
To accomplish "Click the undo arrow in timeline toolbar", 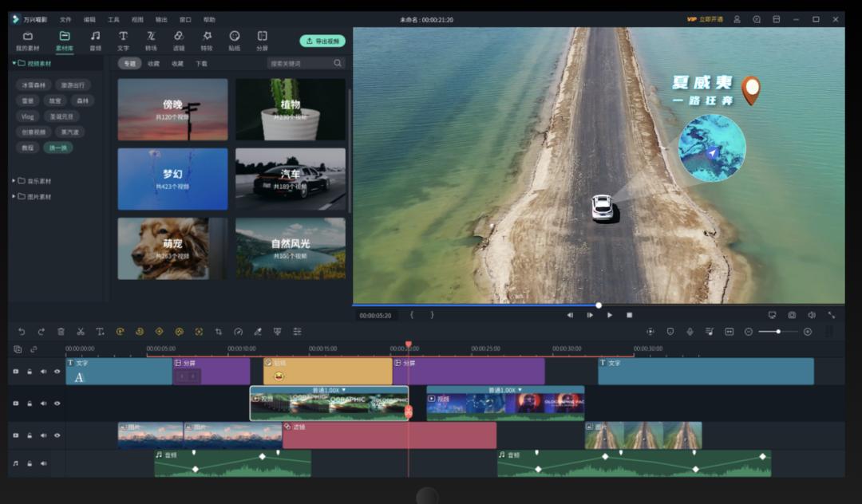I will [22, 332].
